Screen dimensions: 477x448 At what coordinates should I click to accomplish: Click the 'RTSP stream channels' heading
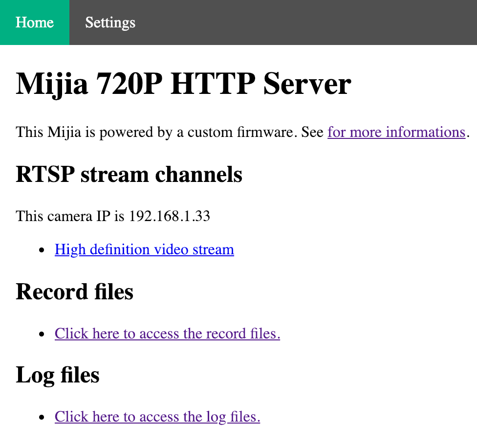click(129, 175)
